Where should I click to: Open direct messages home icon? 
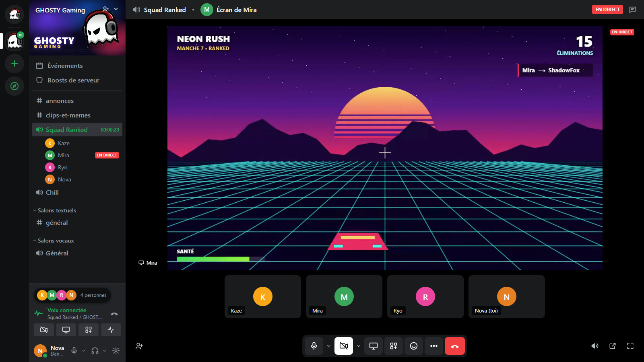coord(14,14)
